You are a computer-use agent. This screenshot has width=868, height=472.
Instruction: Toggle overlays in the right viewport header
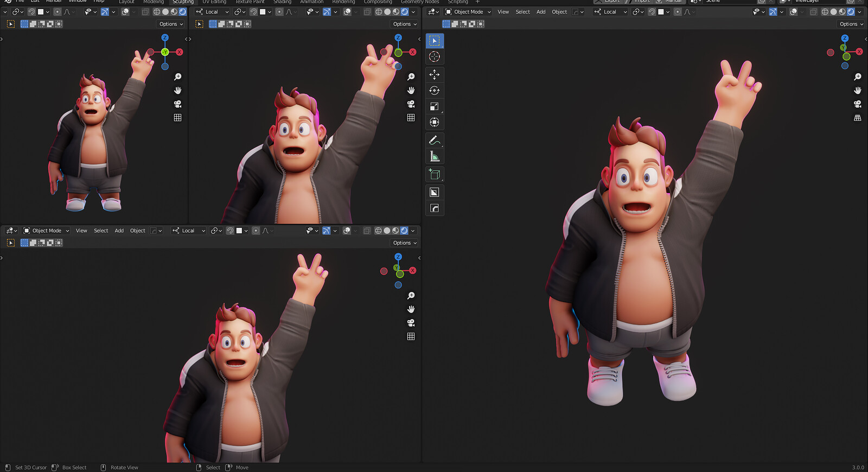pyautogui.click(x=793, y=12)
